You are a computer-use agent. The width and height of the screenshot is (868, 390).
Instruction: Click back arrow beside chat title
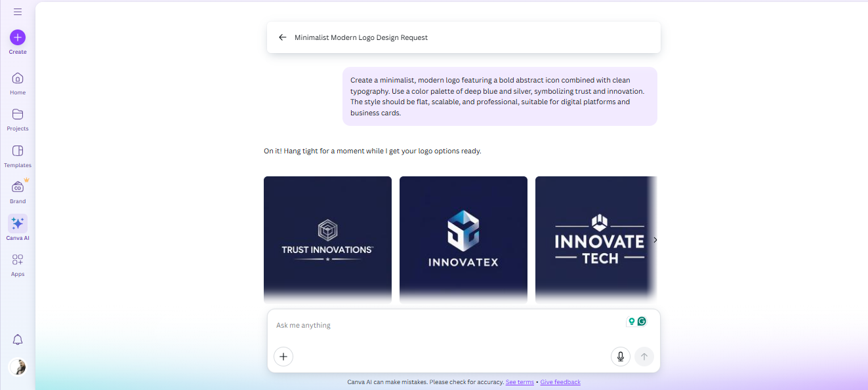(283, 37)
